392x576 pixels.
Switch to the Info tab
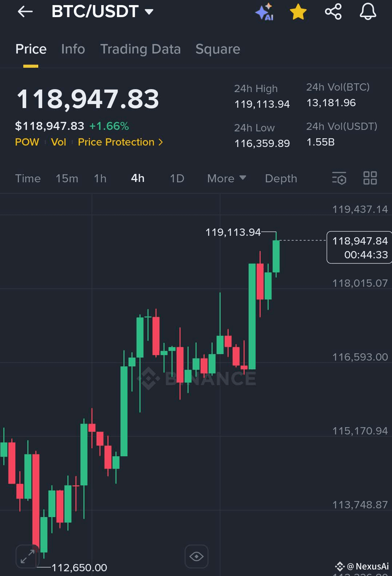(x=73, y=49)
